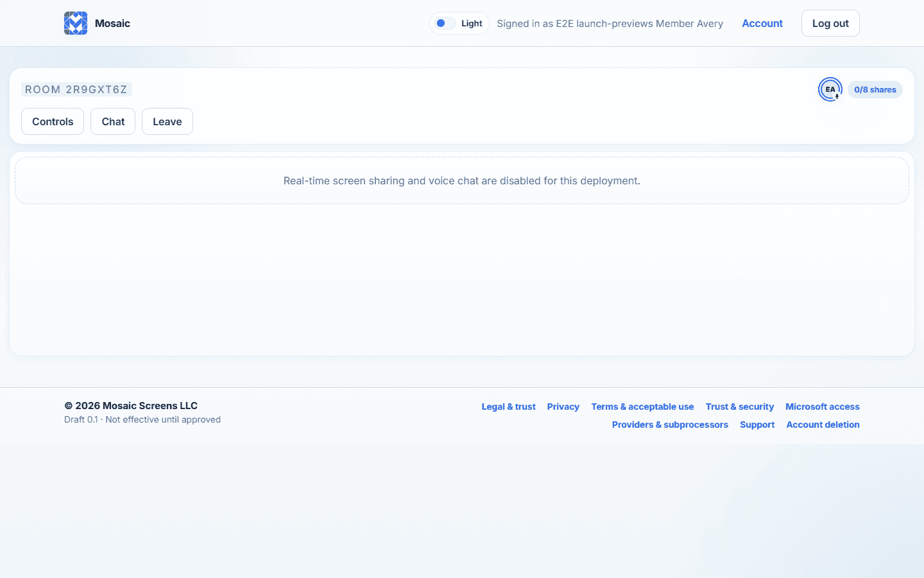Click the signed-in member text
924x578 pixels.
pyautogui.click(x=610, y=23)
